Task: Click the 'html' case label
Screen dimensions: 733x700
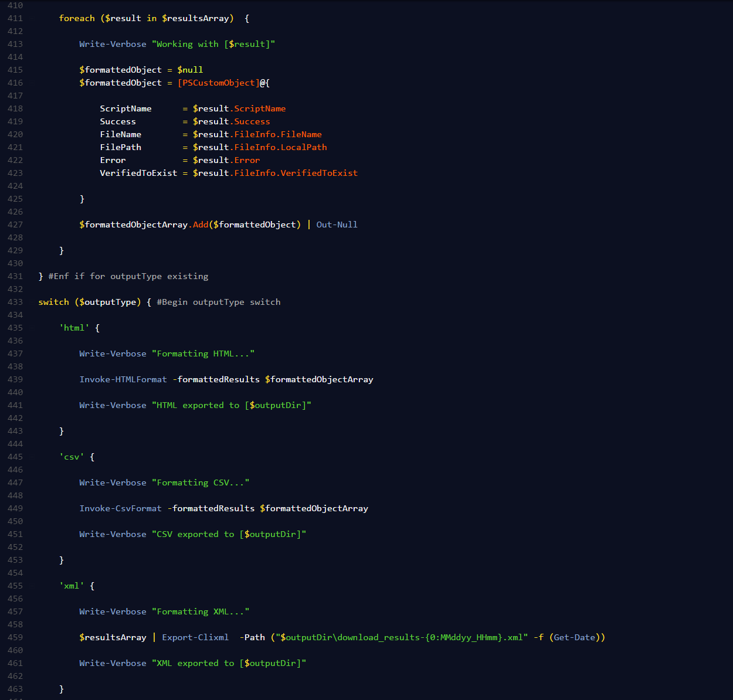Action: [73, 328]
